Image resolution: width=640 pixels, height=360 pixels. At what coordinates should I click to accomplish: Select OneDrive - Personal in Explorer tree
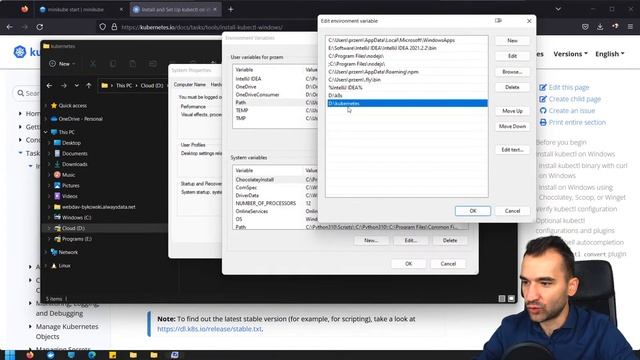(76, 119)
